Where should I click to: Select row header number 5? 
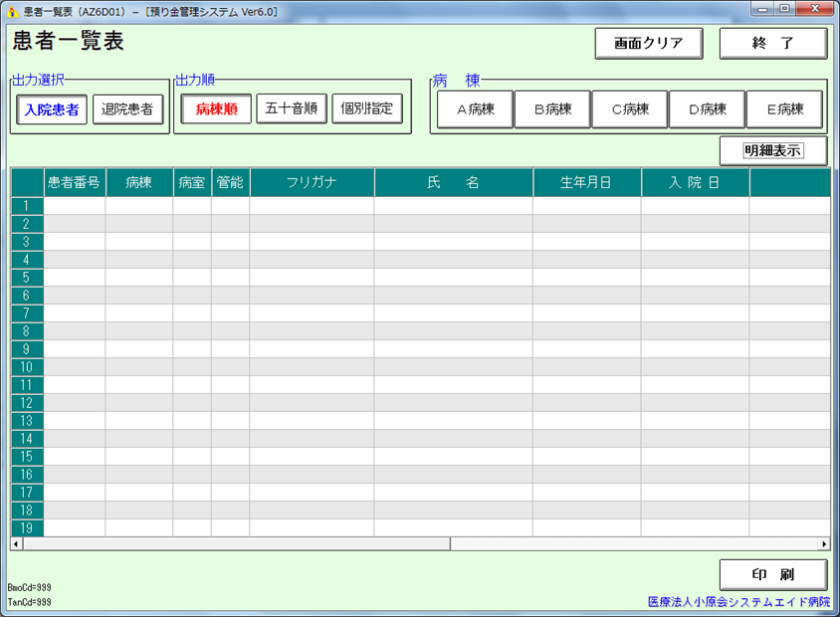pos(27,278)
